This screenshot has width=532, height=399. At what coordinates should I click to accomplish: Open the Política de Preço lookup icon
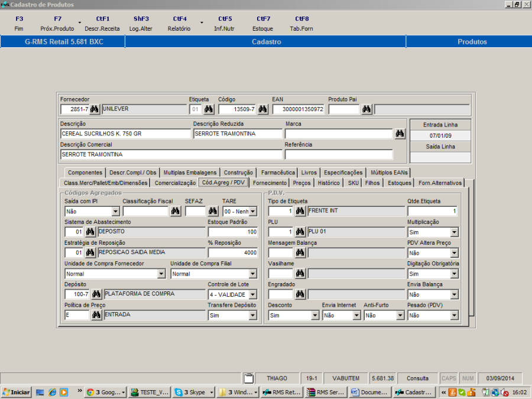(x=96, y=315)
